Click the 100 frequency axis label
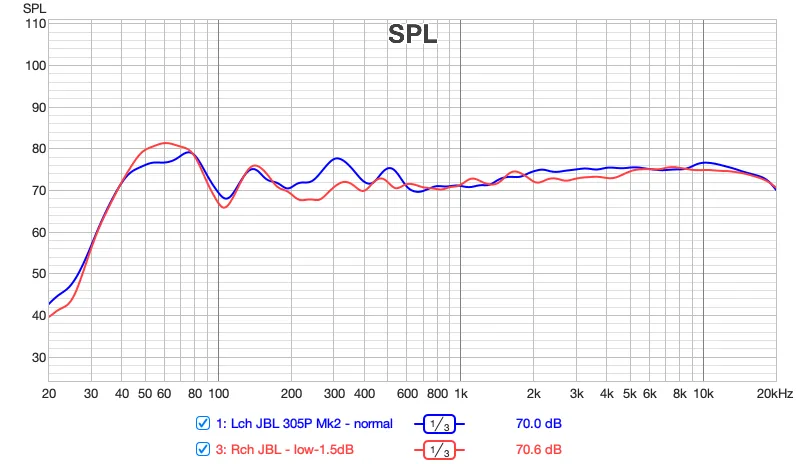Viewport: 800px width, 464px height. [218, 394]
